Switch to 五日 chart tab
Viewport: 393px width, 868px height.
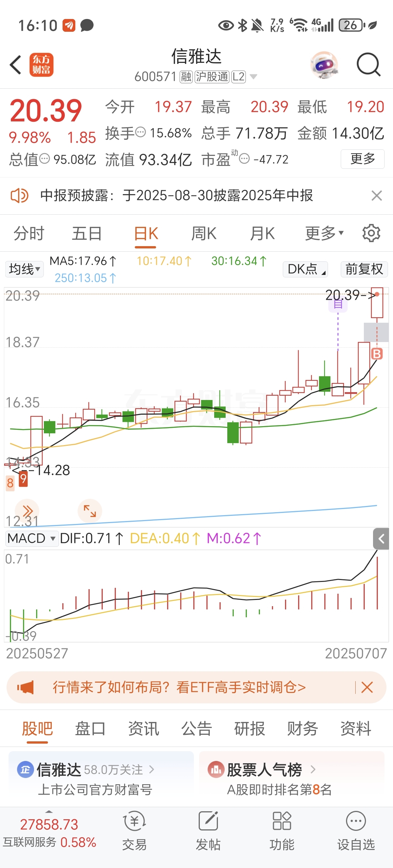87,233
